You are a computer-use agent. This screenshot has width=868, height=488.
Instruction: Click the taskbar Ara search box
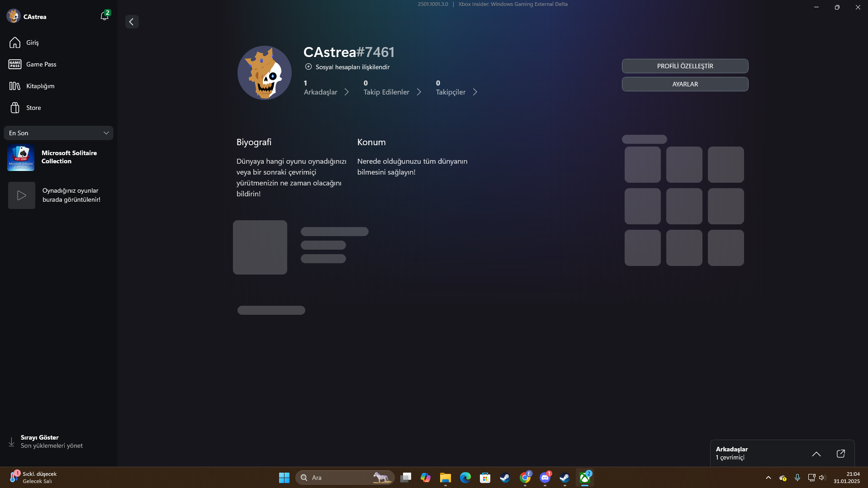tap(345, 478)
